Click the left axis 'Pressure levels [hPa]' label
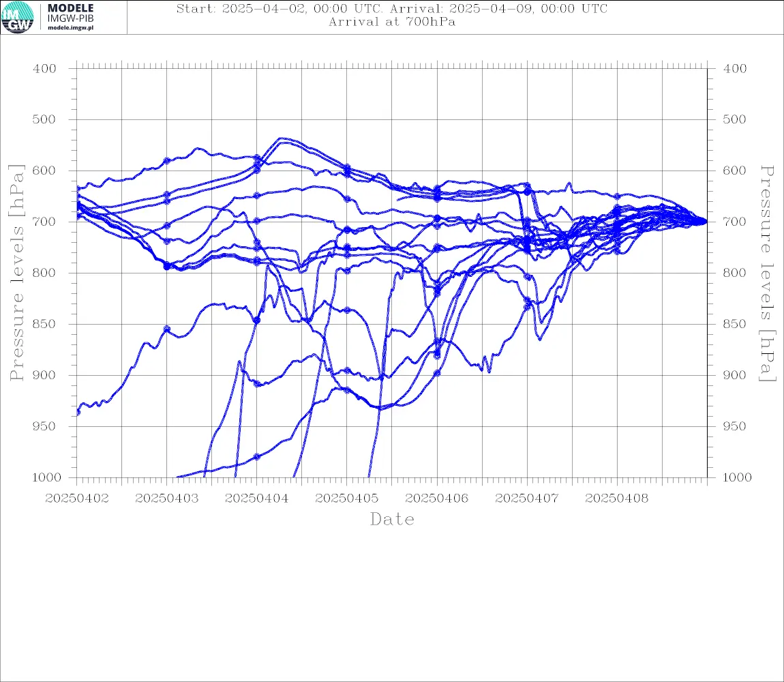 coord(16,273)
